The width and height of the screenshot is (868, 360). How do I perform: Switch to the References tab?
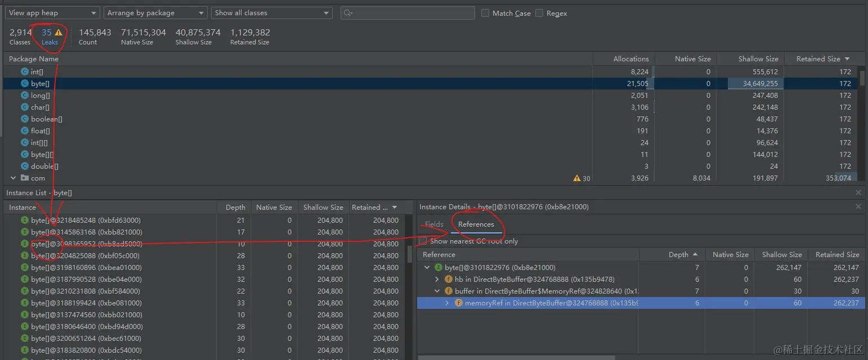pyautogui.click(x=476, y=224)
